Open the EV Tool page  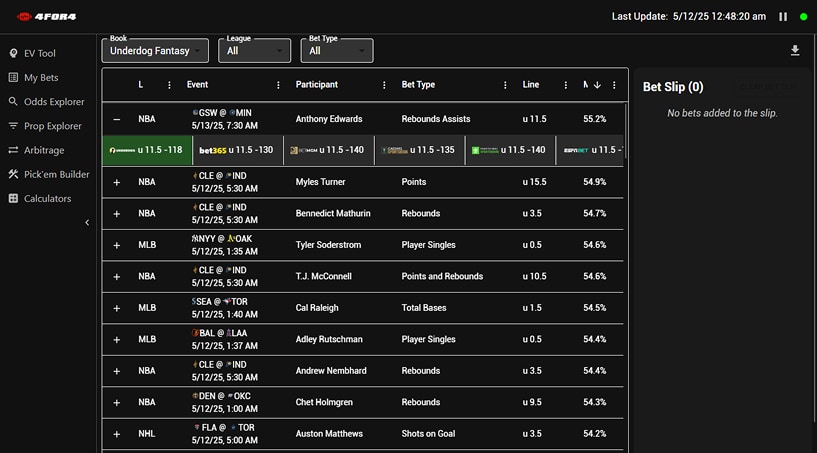click(32, 53)
